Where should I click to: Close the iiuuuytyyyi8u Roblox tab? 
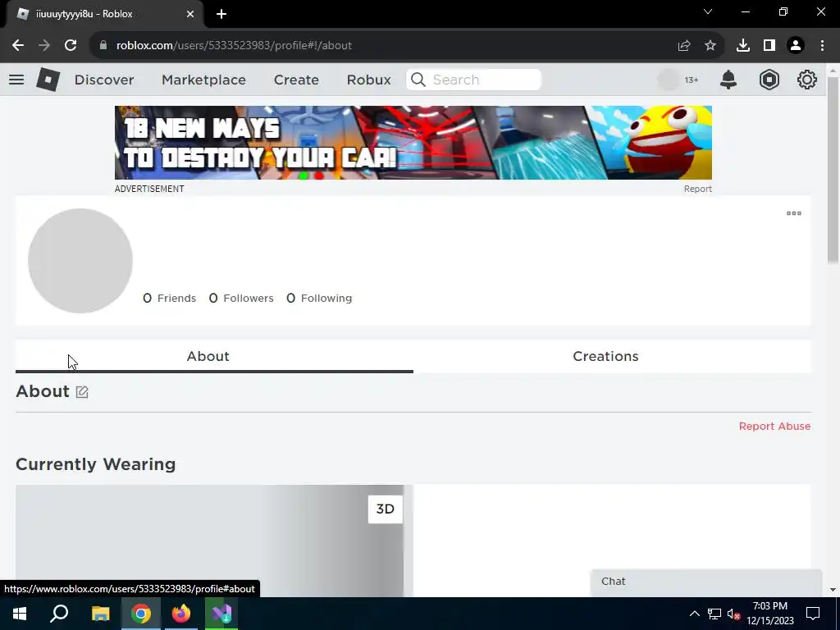190,14
